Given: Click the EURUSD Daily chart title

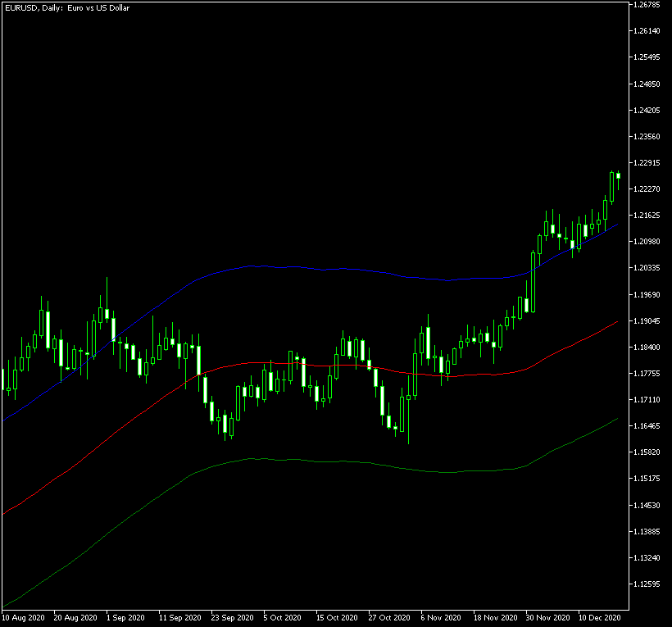Looking at the screenshot, I should [x=66, y=7].
